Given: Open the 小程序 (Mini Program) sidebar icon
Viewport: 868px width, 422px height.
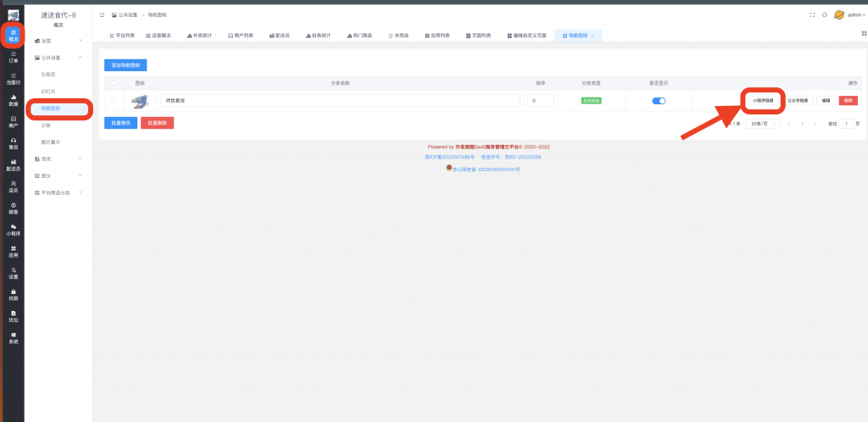Looking at the screenshot, I should (x=13, y=229).
